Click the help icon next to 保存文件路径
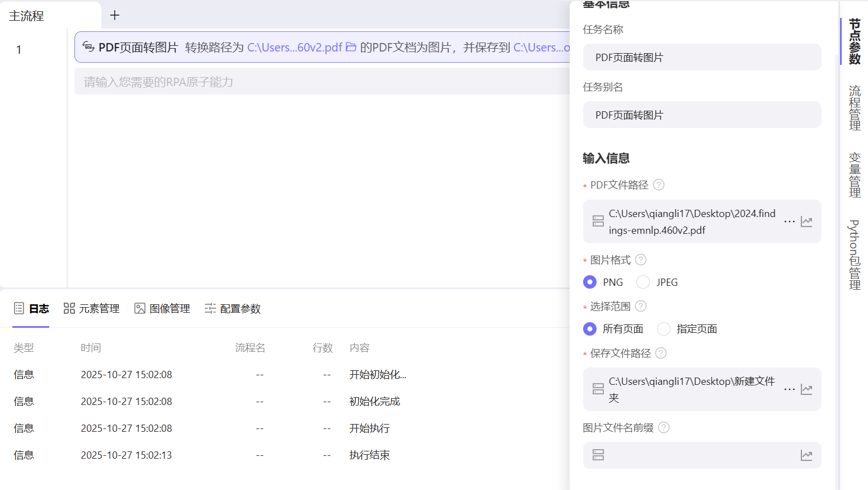 661,353
